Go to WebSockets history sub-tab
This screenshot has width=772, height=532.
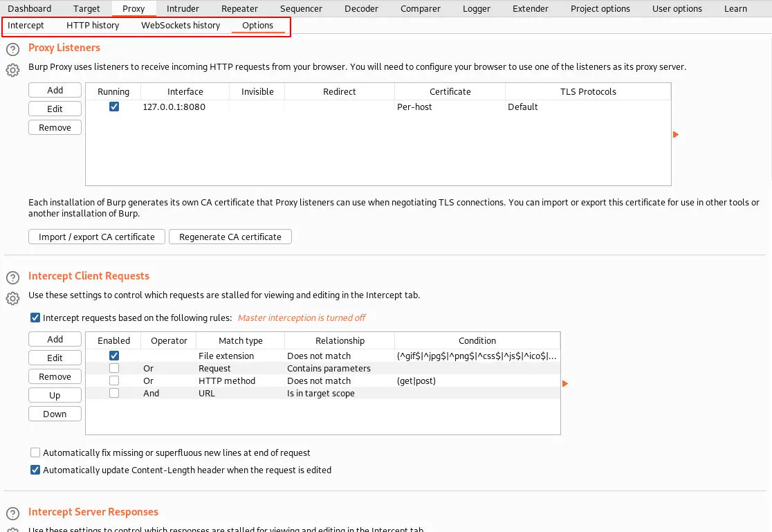click(181, 26)
